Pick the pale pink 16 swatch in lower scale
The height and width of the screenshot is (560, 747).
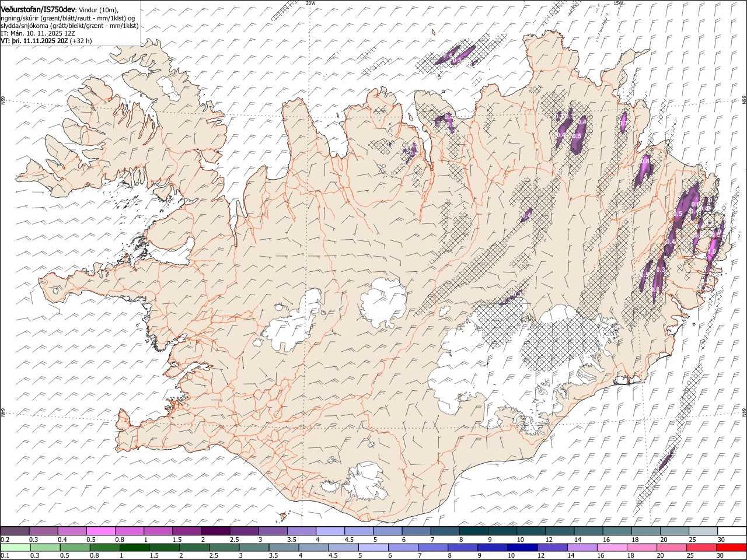[611, 548]
